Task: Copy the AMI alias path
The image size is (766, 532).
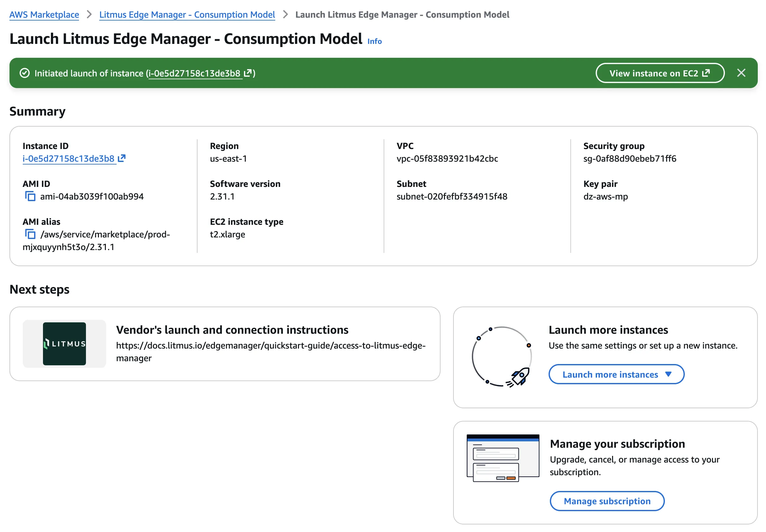Action: pyautogui.click(x=30, y=234)
